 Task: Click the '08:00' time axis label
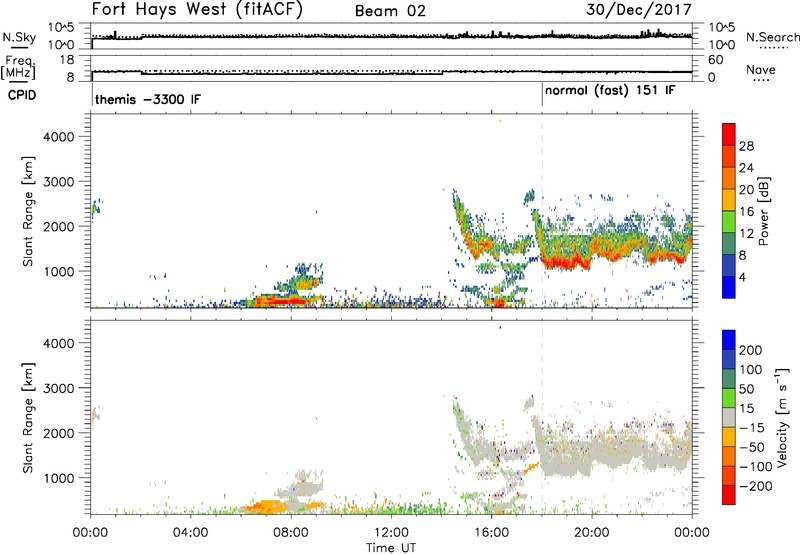pyautogui.click(x=291, y=533)
